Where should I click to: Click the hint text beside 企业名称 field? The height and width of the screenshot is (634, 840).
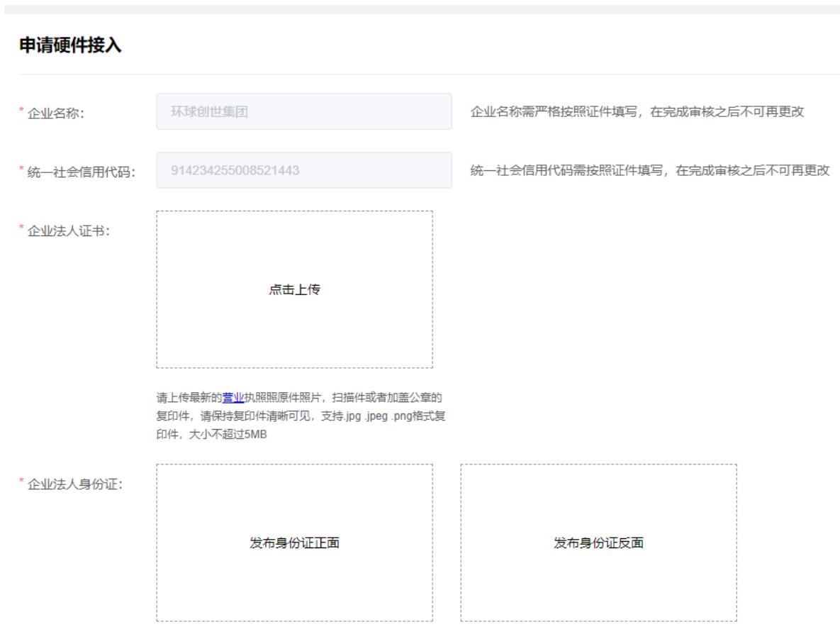click(637, 111)
